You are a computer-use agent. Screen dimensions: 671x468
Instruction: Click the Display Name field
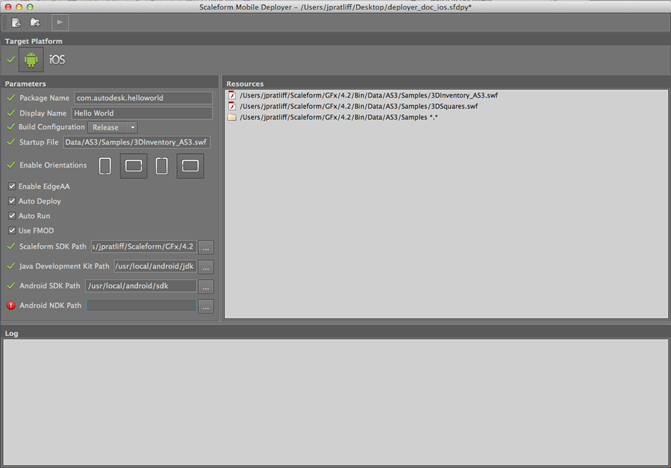coord(142,113)
